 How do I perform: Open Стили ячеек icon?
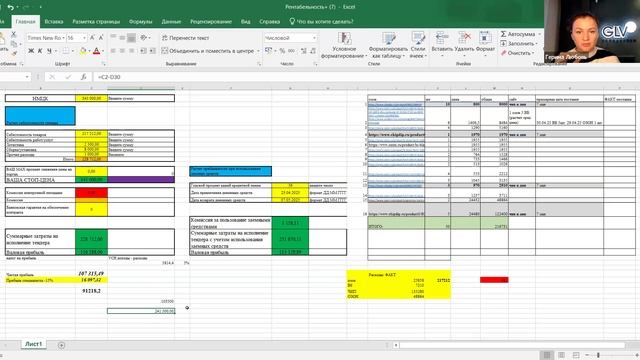point(418,38)
